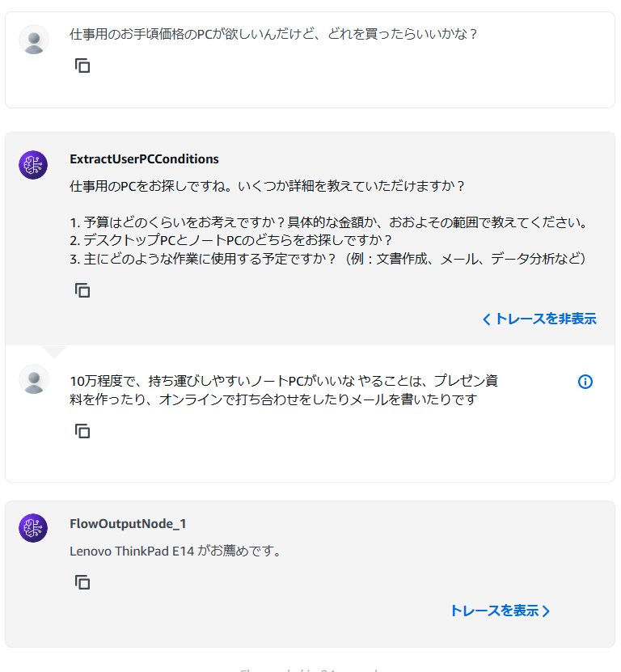Copy the ExtractUserPCConditions response text
The height and width of the screenshot is (672, 621).
pos(82,290)
